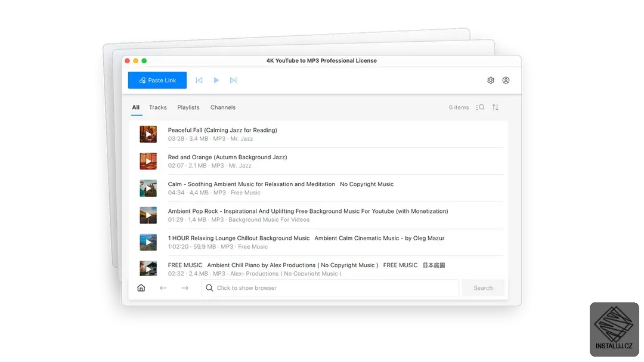The width and height of the screenshot is (644, 362).
Task: Navigate forward in the browser
Action: coord(185,288)
